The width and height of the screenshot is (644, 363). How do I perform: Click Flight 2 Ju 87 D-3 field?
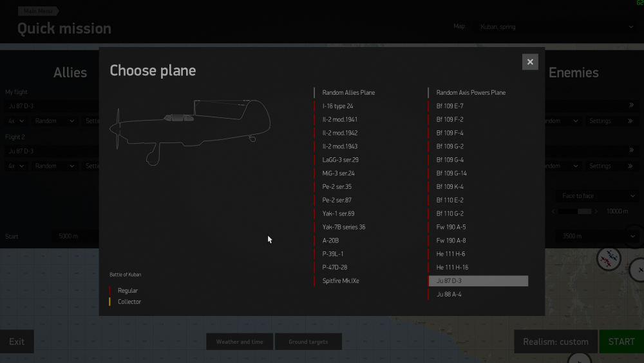point(52,151)
